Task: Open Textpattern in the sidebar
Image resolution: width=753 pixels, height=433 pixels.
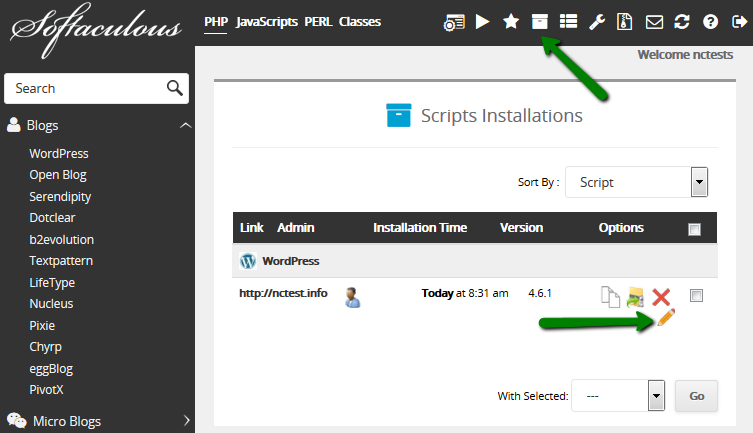Action: pyautogui.click(x=61, y=261)
